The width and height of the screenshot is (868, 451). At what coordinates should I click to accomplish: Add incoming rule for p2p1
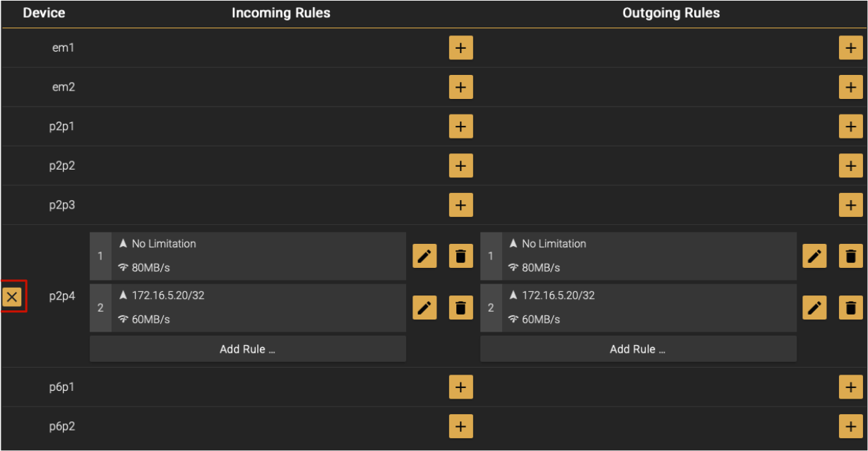point(460,127)
